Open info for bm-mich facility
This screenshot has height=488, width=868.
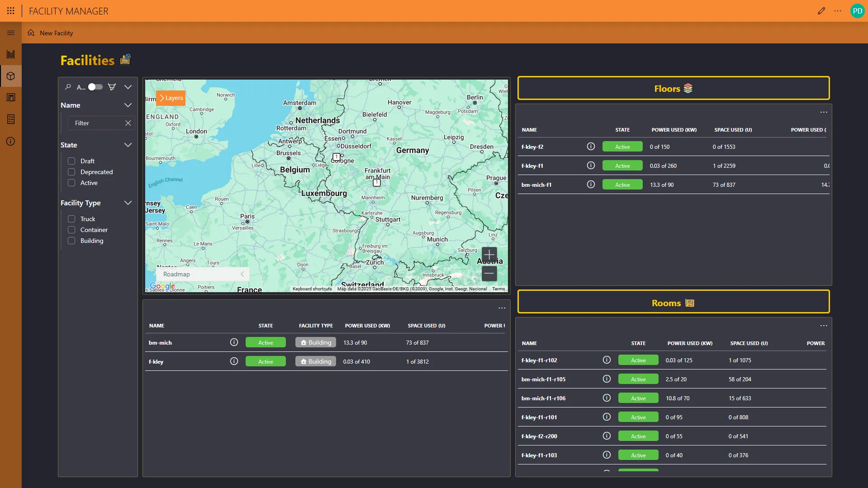(234, 342)
